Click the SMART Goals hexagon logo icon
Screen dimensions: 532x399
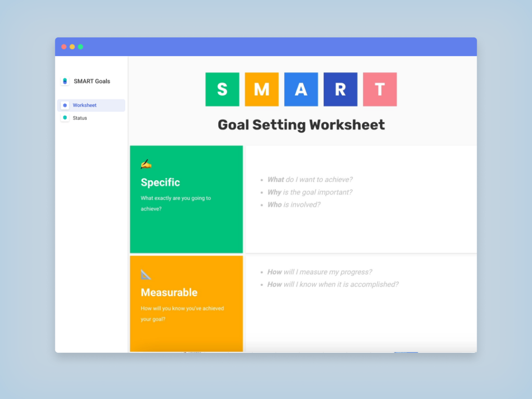64,81
